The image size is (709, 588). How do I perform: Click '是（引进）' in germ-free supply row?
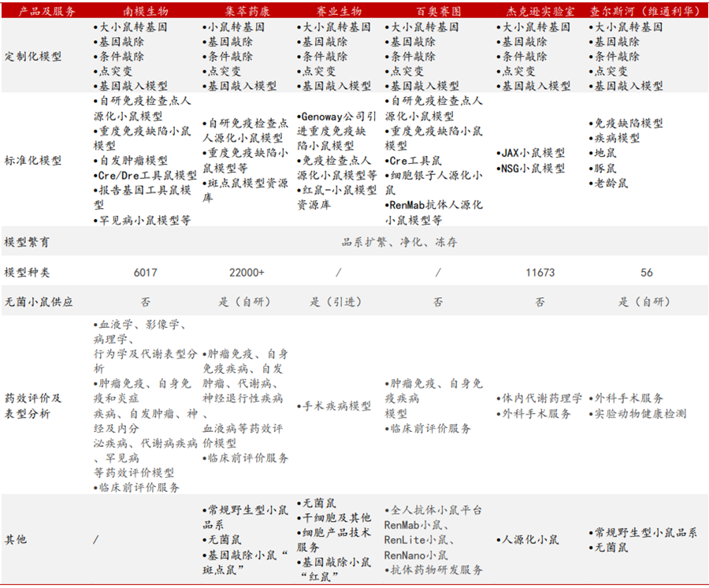336,302
